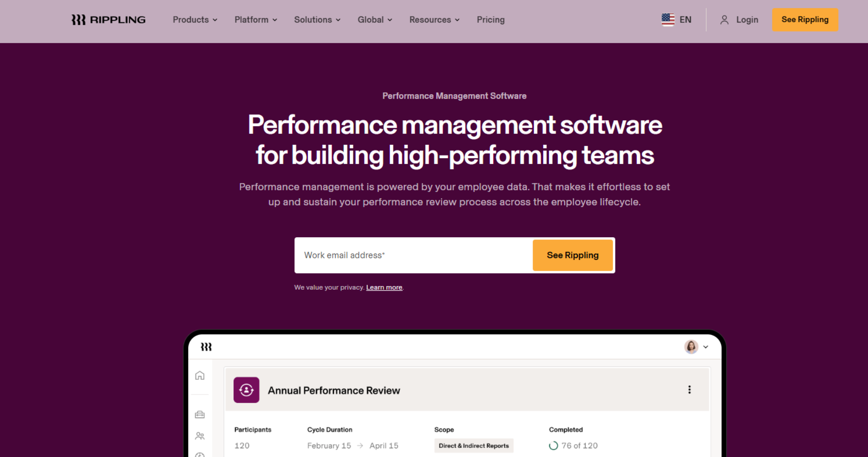The height and width of the screenshot is (457, 868).
Task: Click the work email address field
Action: coord(411,255)
